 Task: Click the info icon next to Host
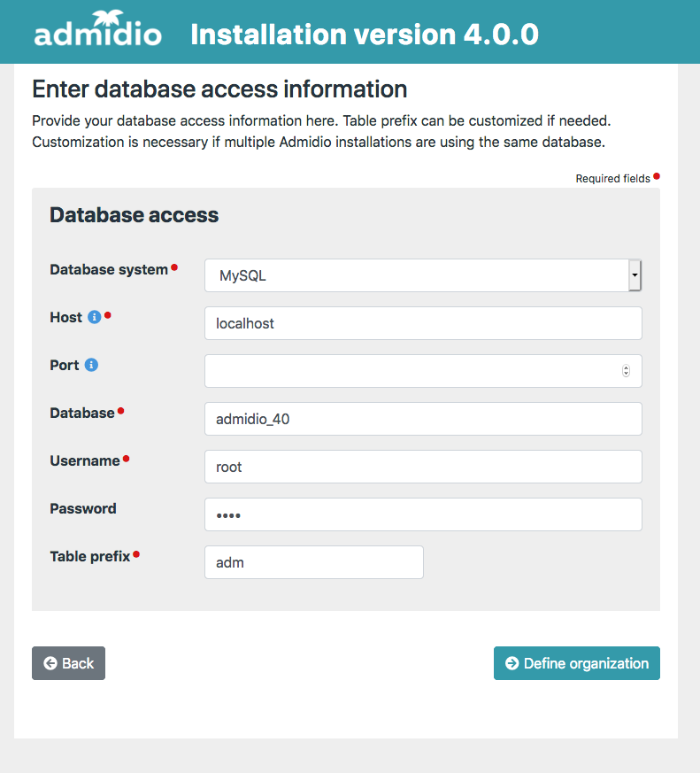(x=95, y=317)
